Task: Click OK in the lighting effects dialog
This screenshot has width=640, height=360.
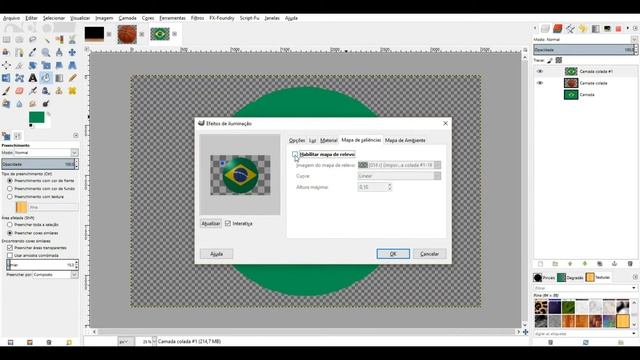Action: (393, 254)
